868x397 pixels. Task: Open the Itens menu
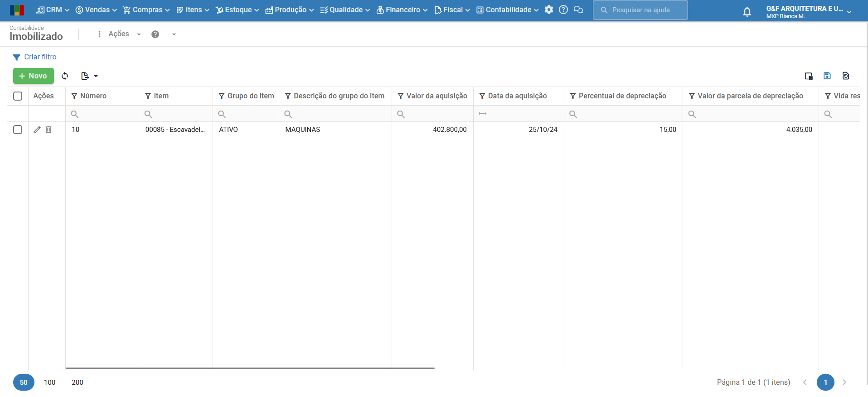tap(193, 10)
